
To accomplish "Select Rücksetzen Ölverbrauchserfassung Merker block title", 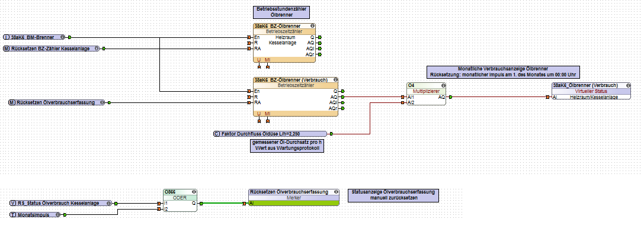I will [289, 192].
